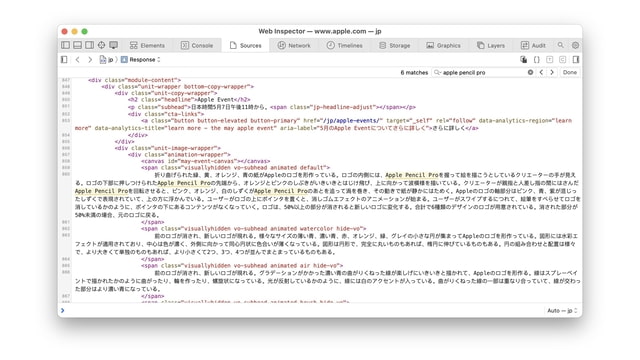This screenshot has height=360, width=640.
Task: Click the cta-links div line
Action: tap(166, 114)
